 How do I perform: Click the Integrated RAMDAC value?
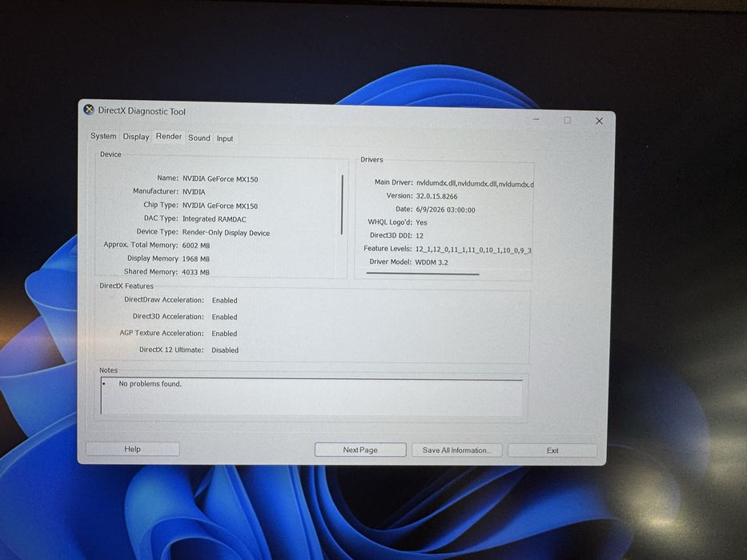(215, 219)
